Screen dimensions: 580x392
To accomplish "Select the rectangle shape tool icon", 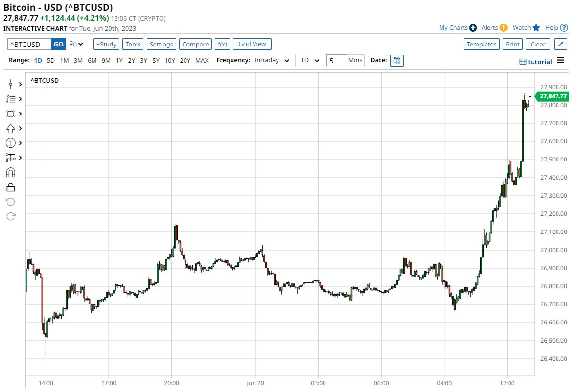I will 10,114.
